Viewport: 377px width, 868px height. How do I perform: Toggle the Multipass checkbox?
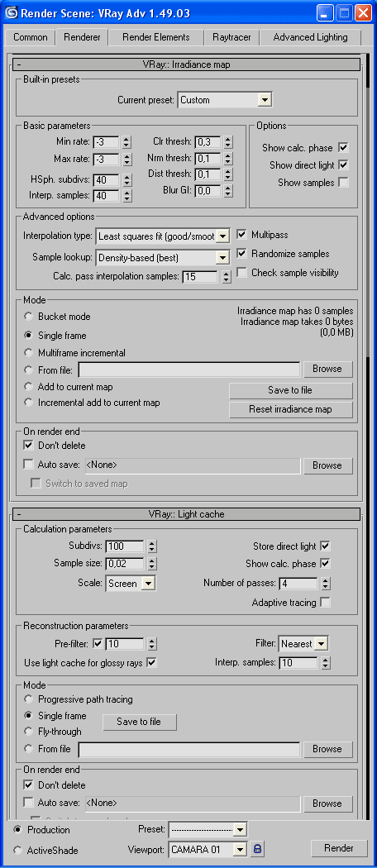click(x=241, y=235)
